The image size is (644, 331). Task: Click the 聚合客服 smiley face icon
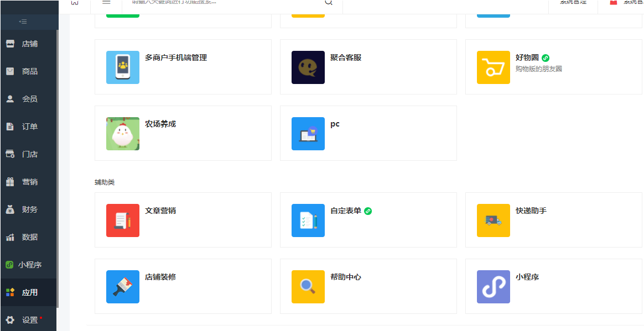(x=308, y=67)
